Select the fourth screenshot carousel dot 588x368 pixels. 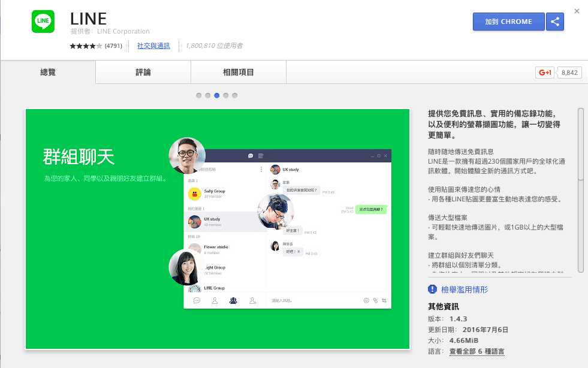tap(226, 95)
